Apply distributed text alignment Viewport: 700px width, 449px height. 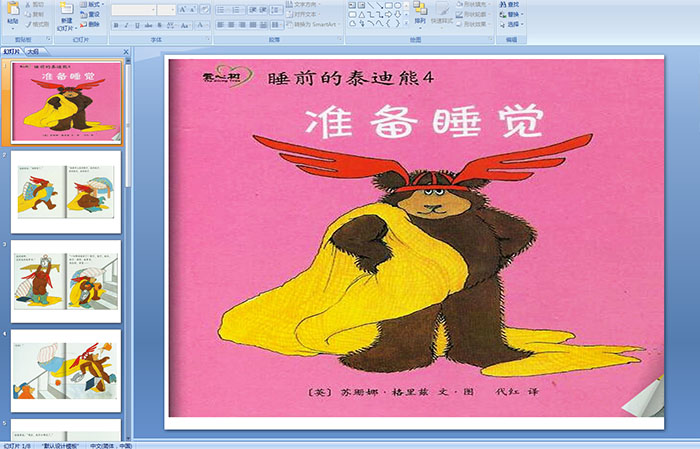(x=264, y=25)
